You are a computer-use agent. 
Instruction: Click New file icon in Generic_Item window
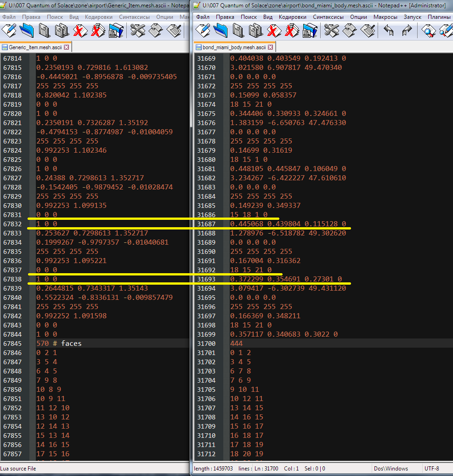coord(9,31)
